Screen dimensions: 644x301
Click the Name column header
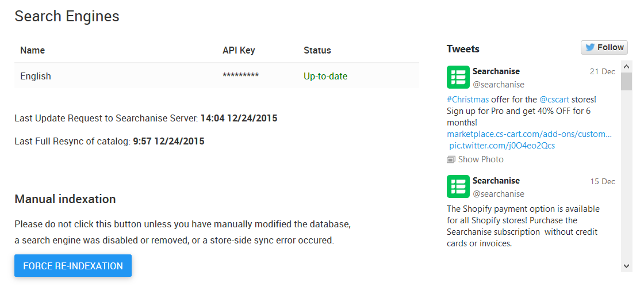[32, 50]
